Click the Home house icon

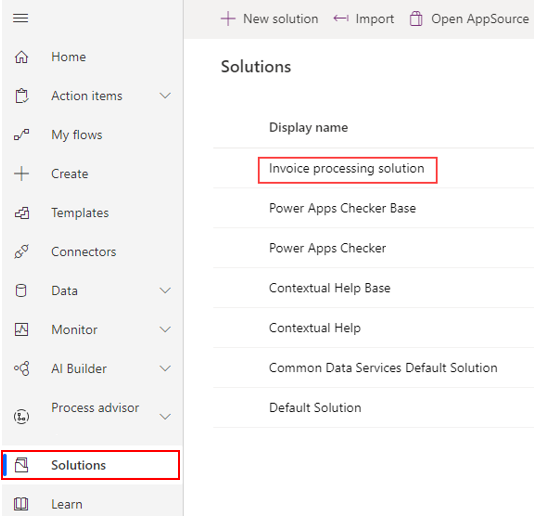click(21, 57)
